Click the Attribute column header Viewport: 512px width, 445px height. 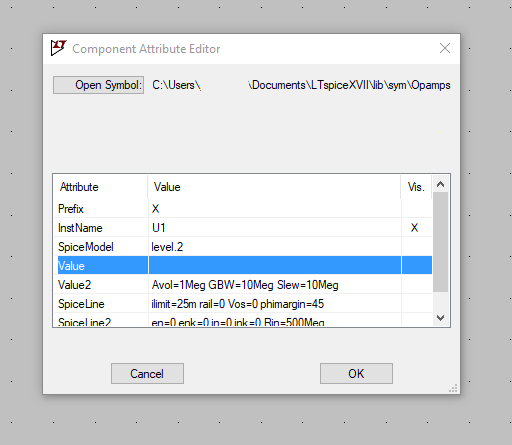click(x=79, y=187)
